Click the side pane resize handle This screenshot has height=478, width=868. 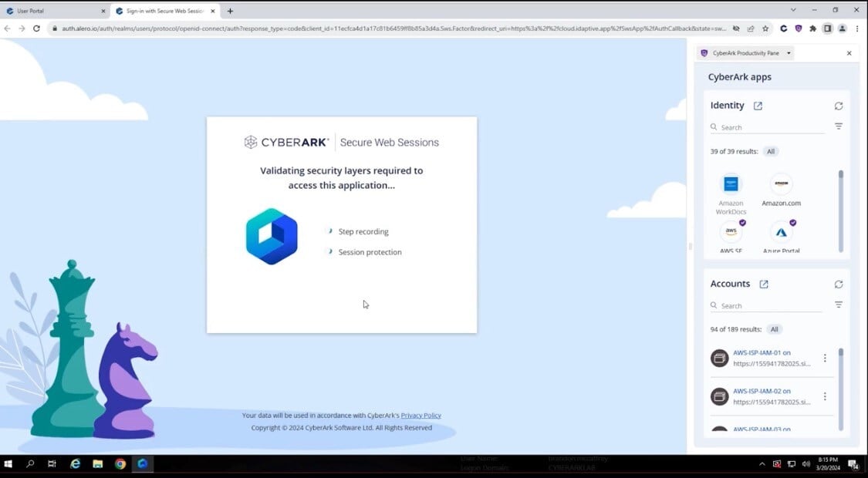pyautogui.click(x=691, y=246)
